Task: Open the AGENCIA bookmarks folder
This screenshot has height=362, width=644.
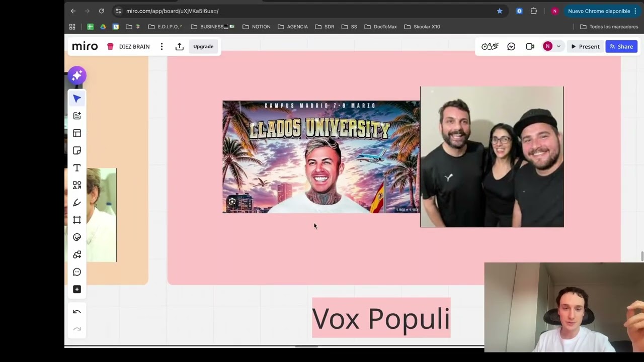Action: pyautogui.click(x=292, y=27)
